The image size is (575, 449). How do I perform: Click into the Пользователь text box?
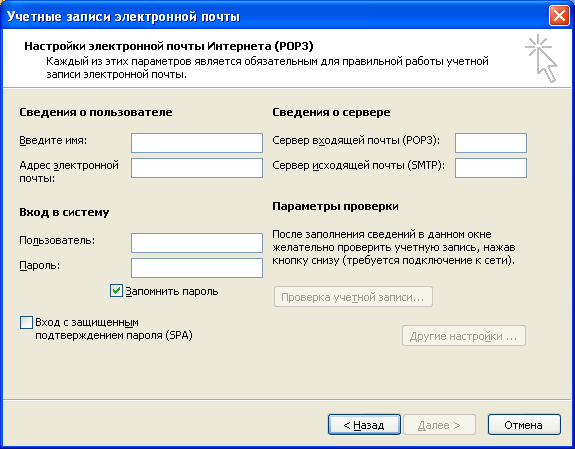pos(197,243)
